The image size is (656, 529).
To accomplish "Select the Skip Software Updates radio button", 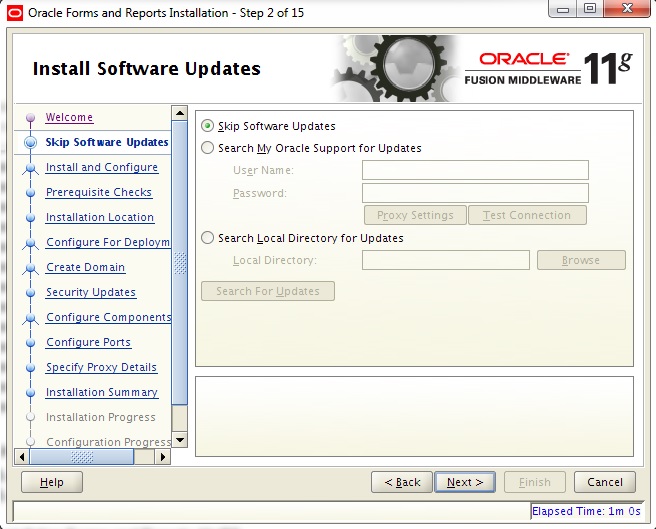I will [208, 126].
